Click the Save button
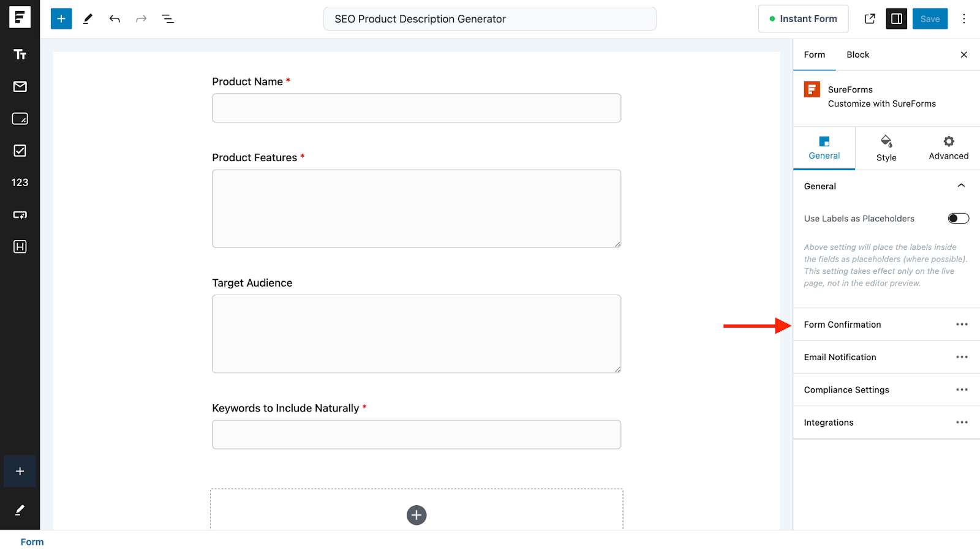 pos(929,18)
